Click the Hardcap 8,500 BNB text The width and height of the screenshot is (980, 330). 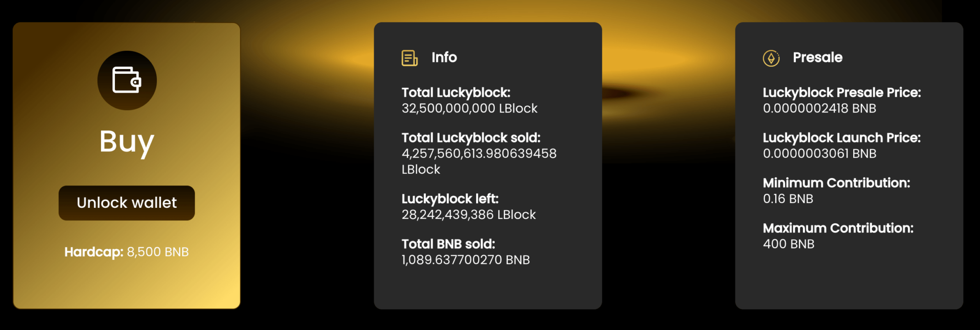click(x=127, y=252)
